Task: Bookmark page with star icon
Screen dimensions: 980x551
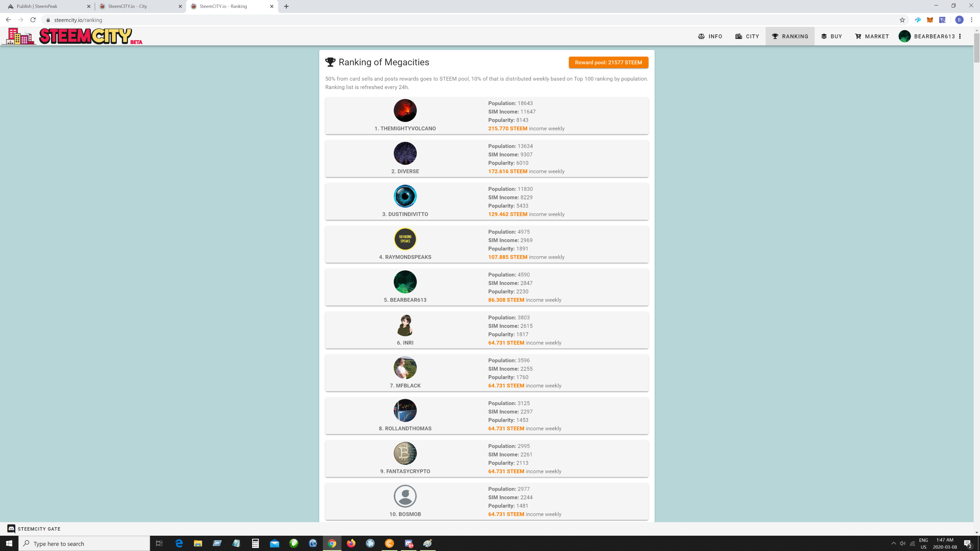Action: click(902, 20)
